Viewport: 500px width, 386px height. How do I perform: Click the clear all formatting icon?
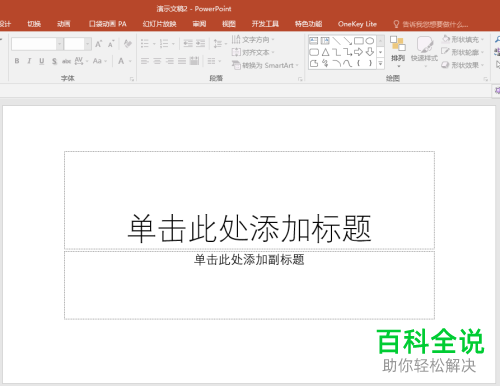127,44
